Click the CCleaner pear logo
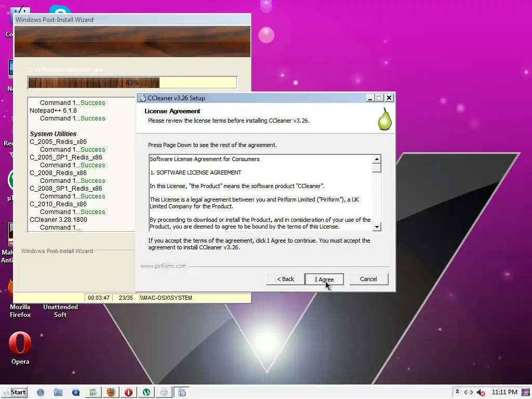 click(x=385, y=119)
